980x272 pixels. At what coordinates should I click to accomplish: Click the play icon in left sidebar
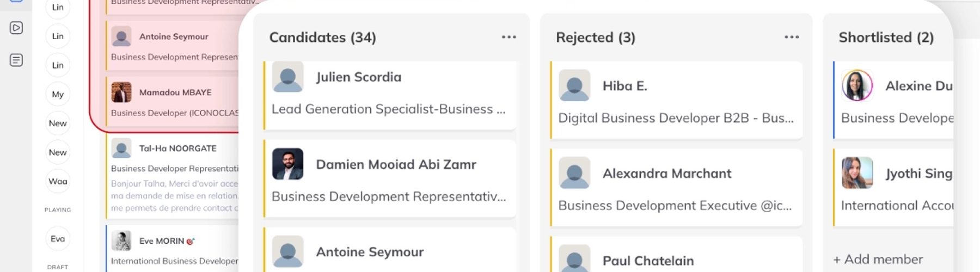pos(16,28)
